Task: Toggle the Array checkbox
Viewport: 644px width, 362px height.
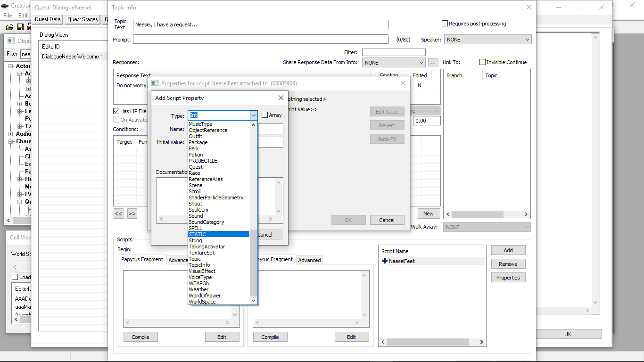Action: [265, 115]
